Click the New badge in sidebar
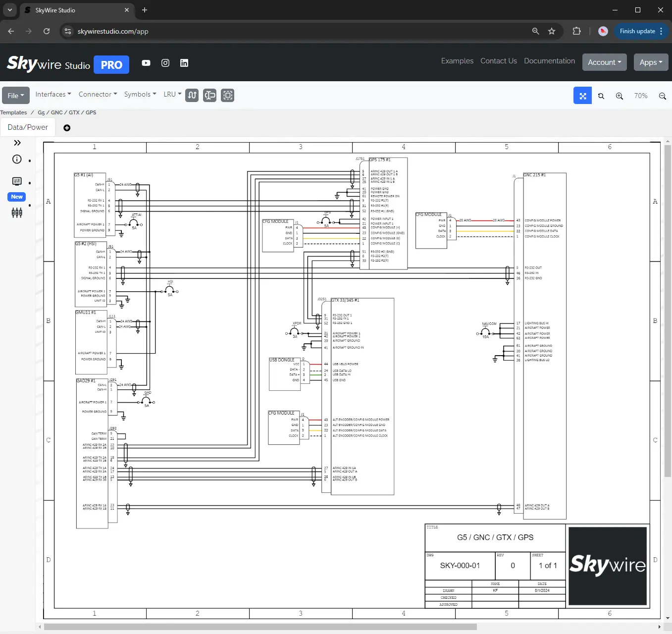 pyautogui.click(x=17, y=197)
